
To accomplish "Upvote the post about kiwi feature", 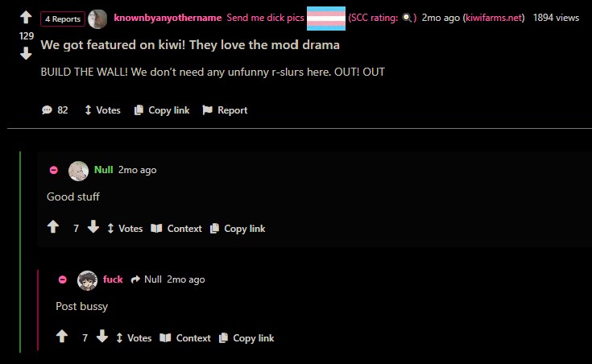I will [x=26, y=17].
